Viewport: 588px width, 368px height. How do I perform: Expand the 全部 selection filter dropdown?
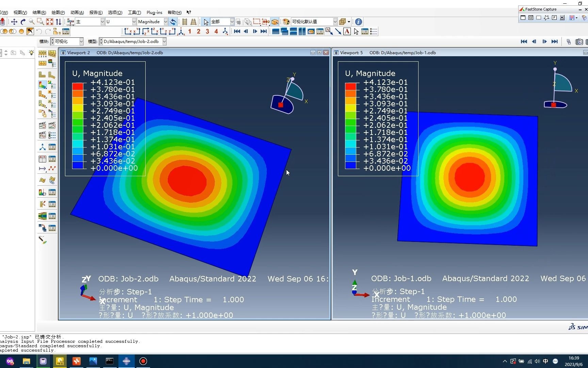232,21
